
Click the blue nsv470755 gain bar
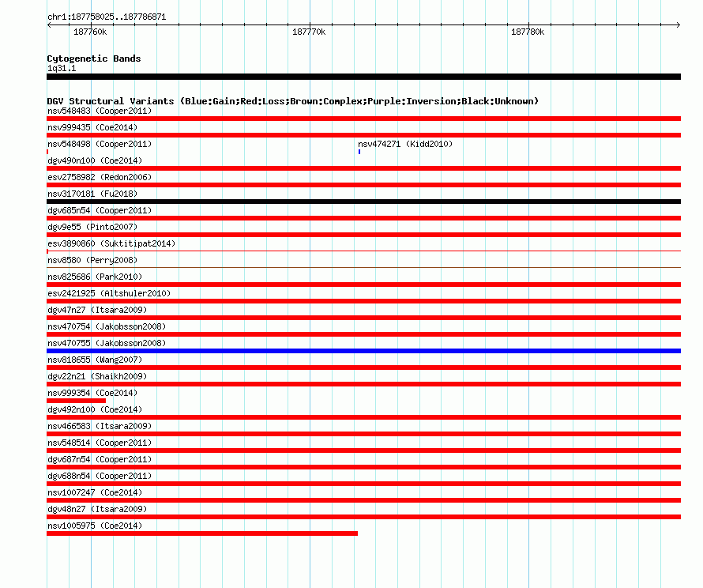[x=363, y=351]
